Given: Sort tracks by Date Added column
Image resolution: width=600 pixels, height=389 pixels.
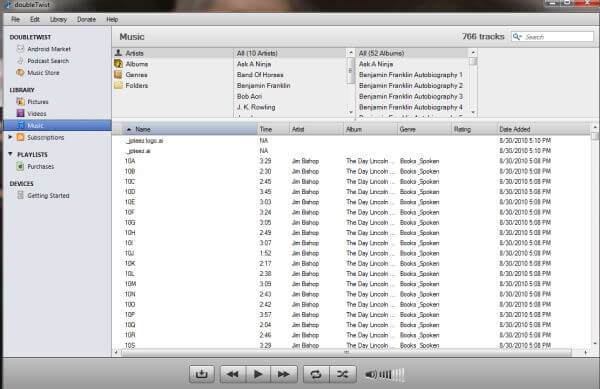Looking at the screenshot, I should [543, 129].
